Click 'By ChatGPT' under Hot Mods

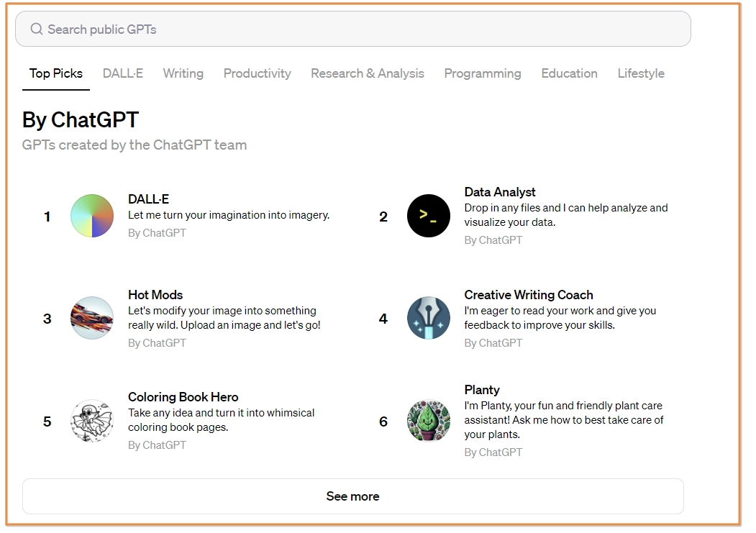157,342
